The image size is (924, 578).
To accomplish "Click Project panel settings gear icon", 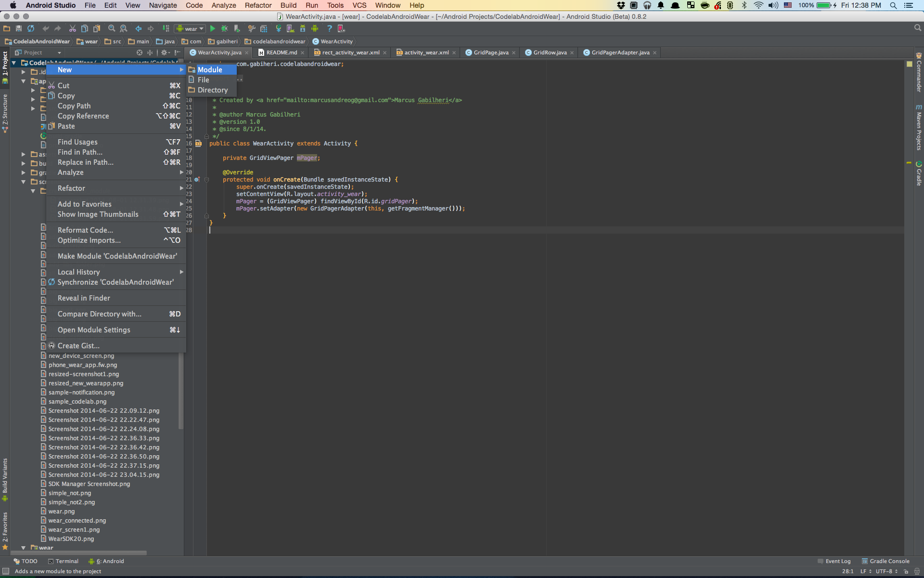I will 164,53.
